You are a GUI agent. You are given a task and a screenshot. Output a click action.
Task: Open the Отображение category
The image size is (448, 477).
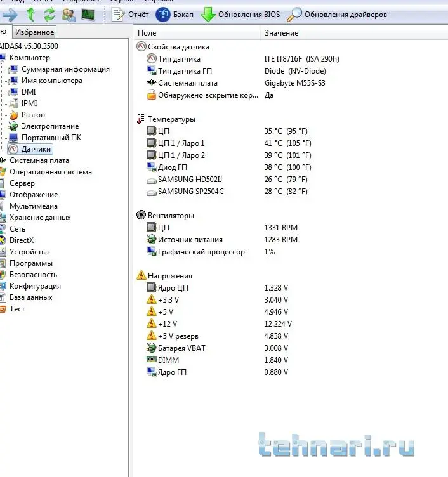(34, 195)
